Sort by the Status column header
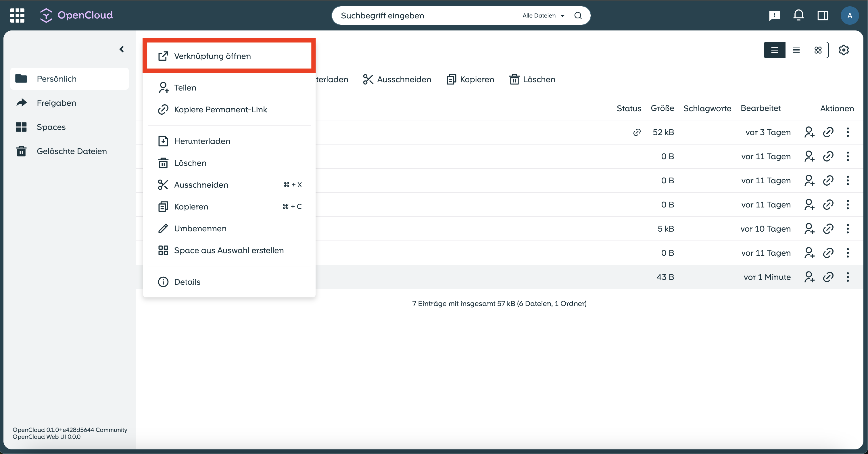Image resolution: width=868 pixels, height=454 pixels. [x=629, y=108]
